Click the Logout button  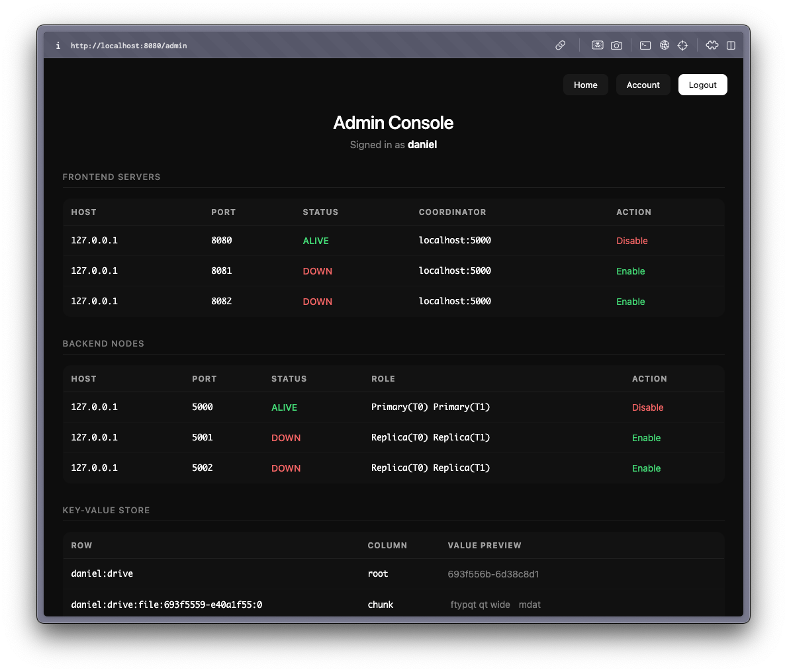pyautogui.click(x=702, y=85)
